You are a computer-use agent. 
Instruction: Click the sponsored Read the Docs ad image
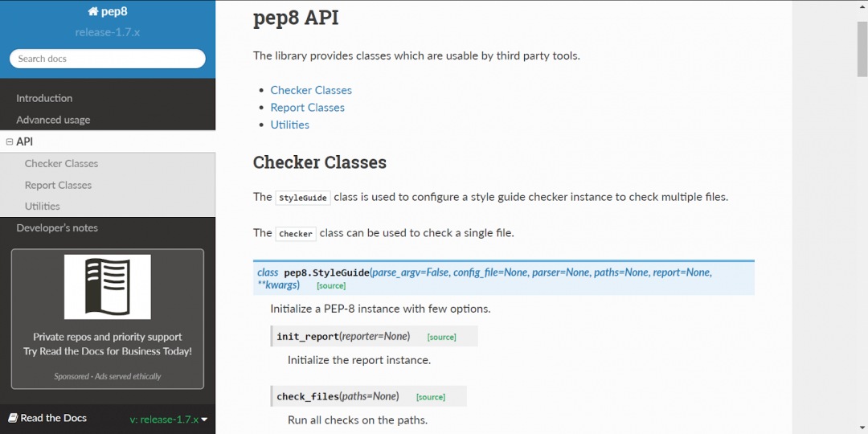point(108,287)
